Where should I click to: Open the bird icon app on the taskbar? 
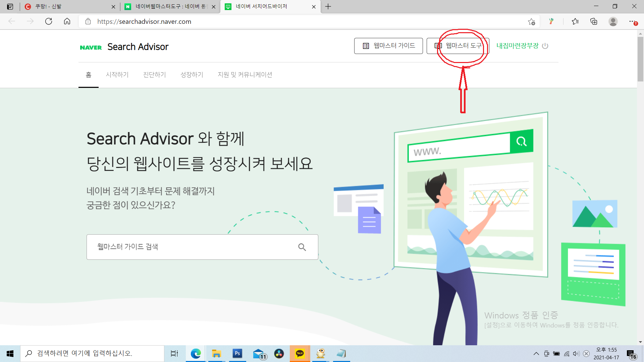321,354
